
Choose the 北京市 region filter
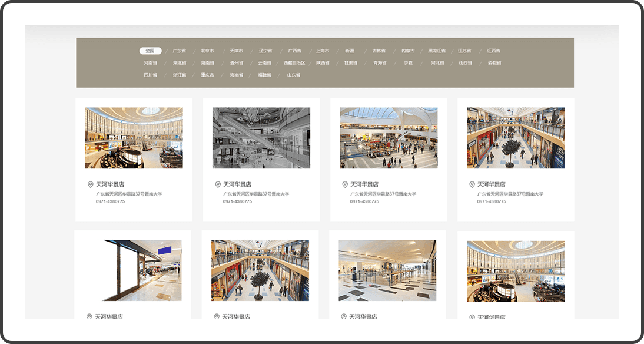click(207, 51)
